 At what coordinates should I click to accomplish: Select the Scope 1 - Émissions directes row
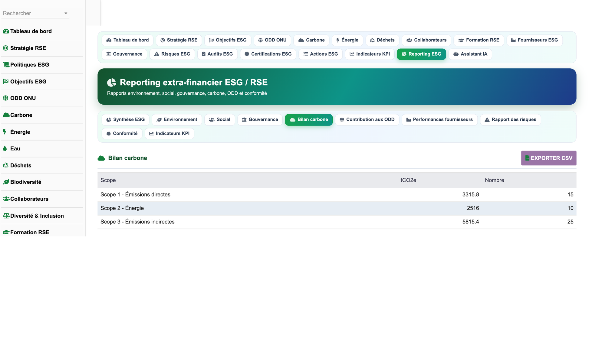(x=337, y=195)
